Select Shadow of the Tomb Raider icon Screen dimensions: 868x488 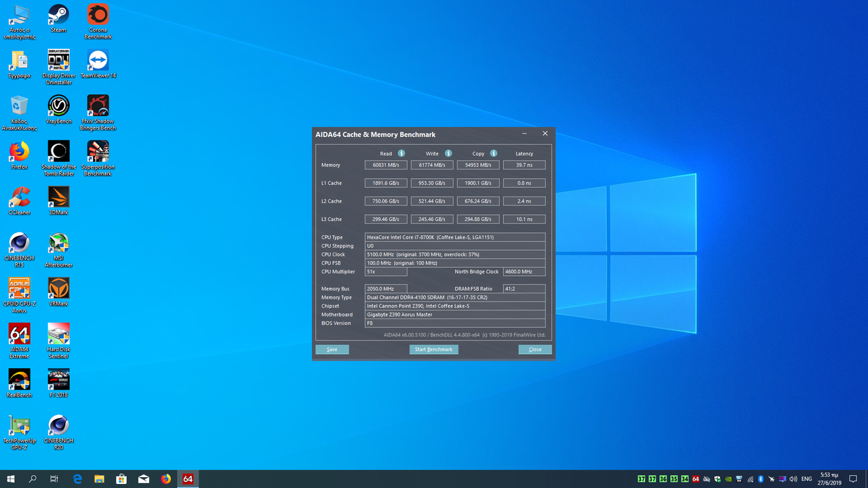pyautogui.click(x=58, y=159)
